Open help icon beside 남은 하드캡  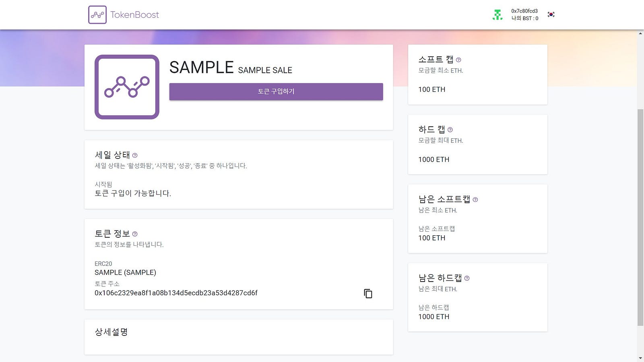click(x=467, y=278)
